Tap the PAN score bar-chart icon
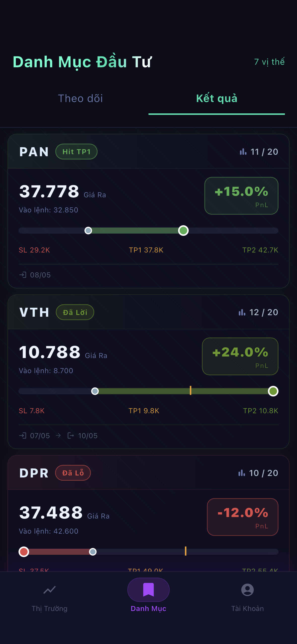This screenshot has height=644, width=297. 243,152
